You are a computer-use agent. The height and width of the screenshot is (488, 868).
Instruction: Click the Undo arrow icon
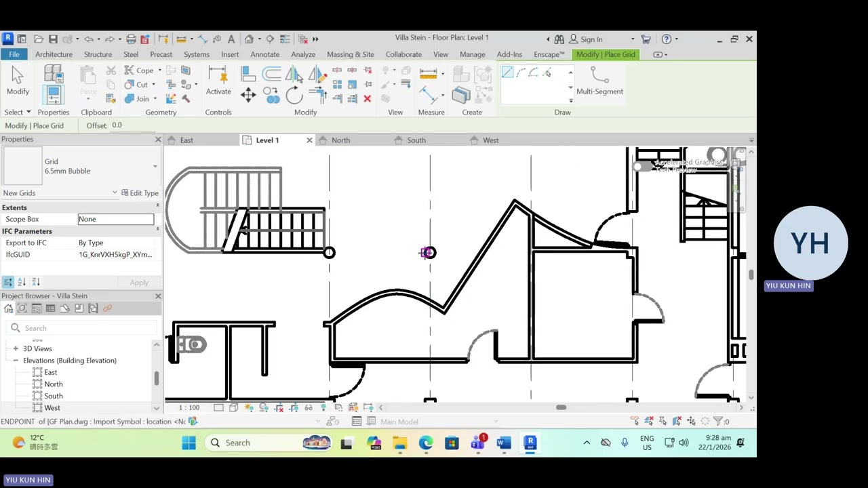tap(88, 39)
